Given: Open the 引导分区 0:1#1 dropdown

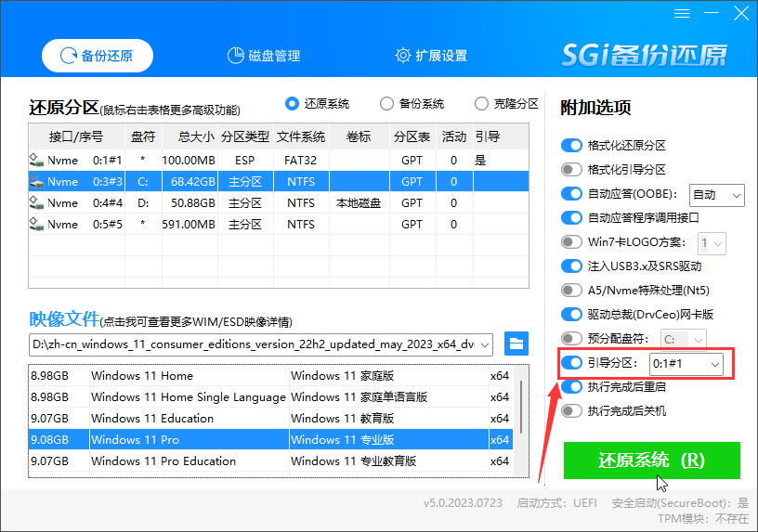Looking at the screenshot, I should (686, 364).
